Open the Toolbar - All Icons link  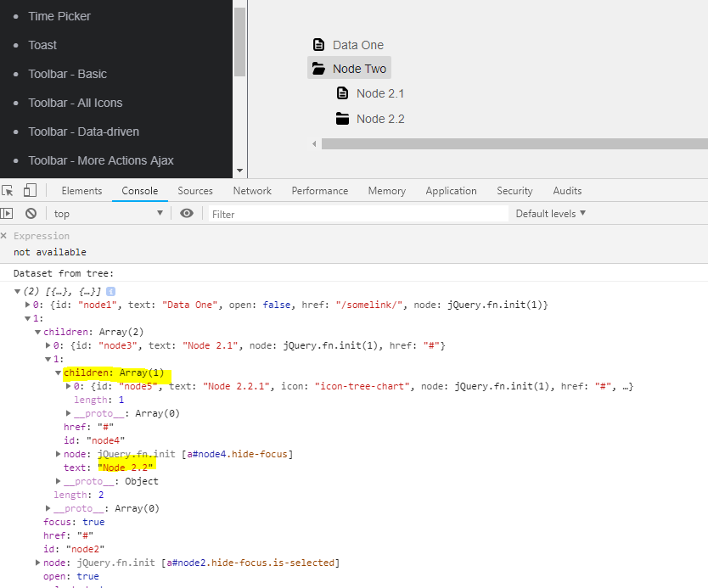[x=75, y=103]
